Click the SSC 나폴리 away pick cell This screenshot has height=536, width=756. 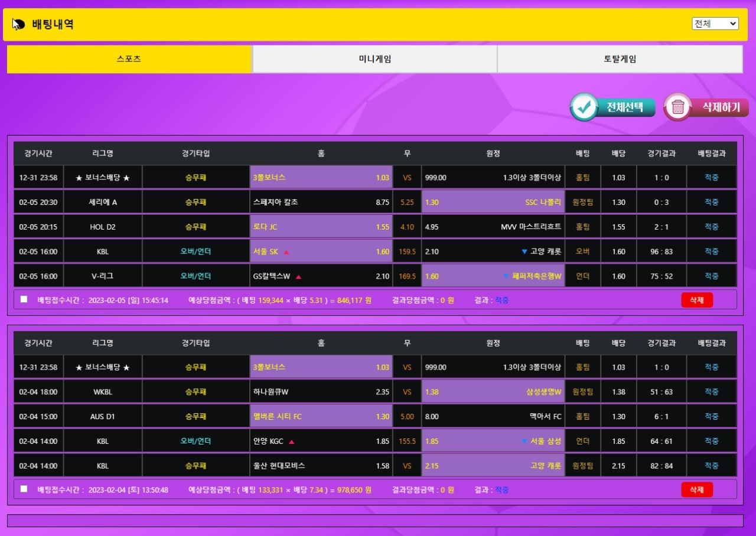pos(493,202)
